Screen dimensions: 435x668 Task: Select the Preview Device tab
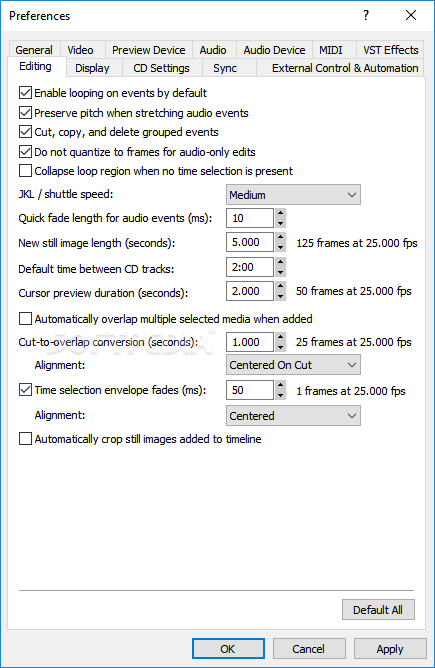149,50
